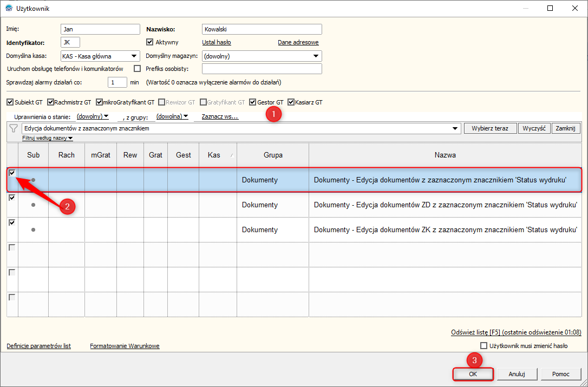Open the Ustal hasło link
This screenshot has height=387, width=588.
[217, 42]
